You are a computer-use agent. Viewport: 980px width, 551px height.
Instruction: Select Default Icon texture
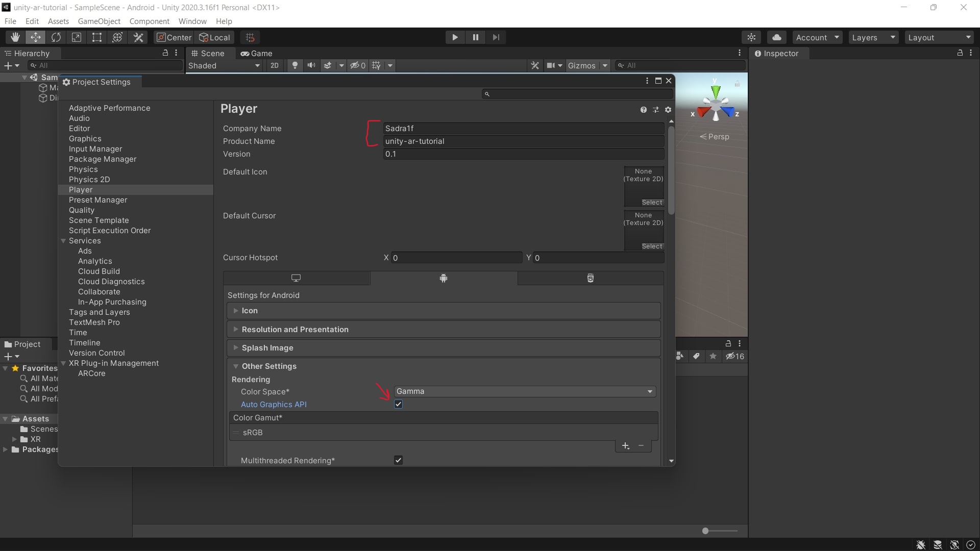coord(652,203)
